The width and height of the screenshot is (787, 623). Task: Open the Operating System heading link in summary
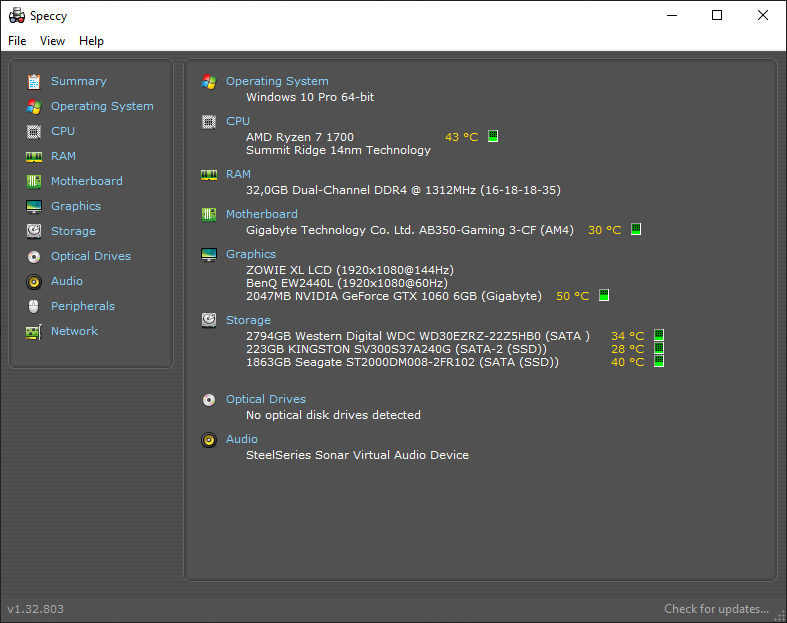click(x=277, y=81)
